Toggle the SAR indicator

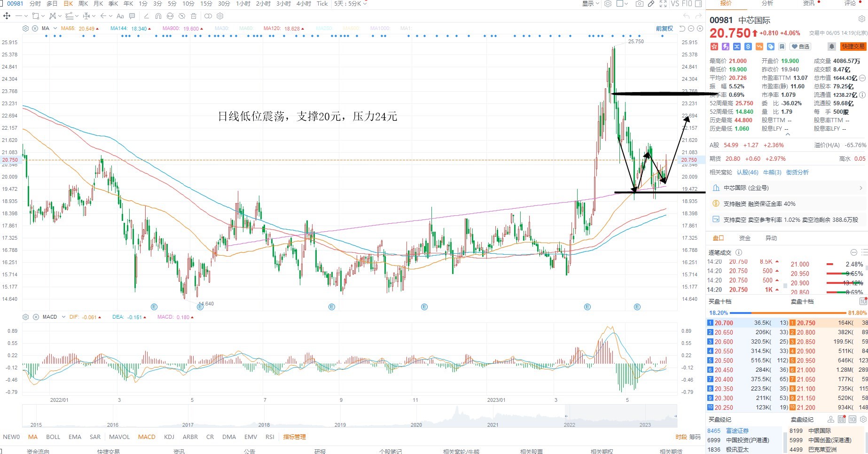[95, 437]
